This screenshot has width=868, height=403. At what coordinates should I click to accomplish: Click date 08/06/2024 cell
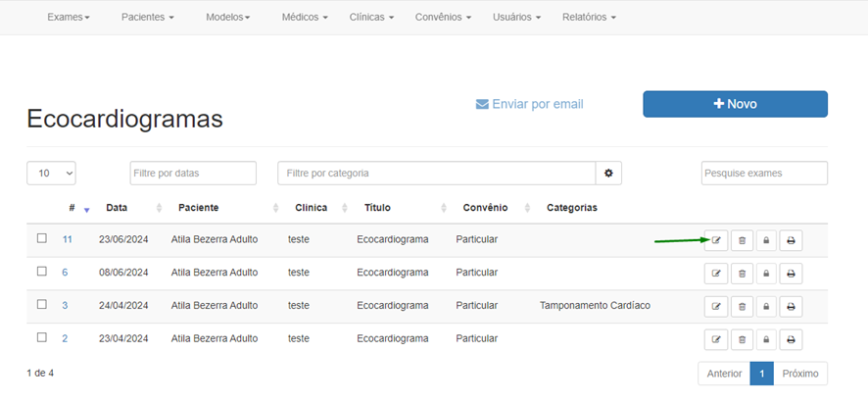[x=123, y=273]
